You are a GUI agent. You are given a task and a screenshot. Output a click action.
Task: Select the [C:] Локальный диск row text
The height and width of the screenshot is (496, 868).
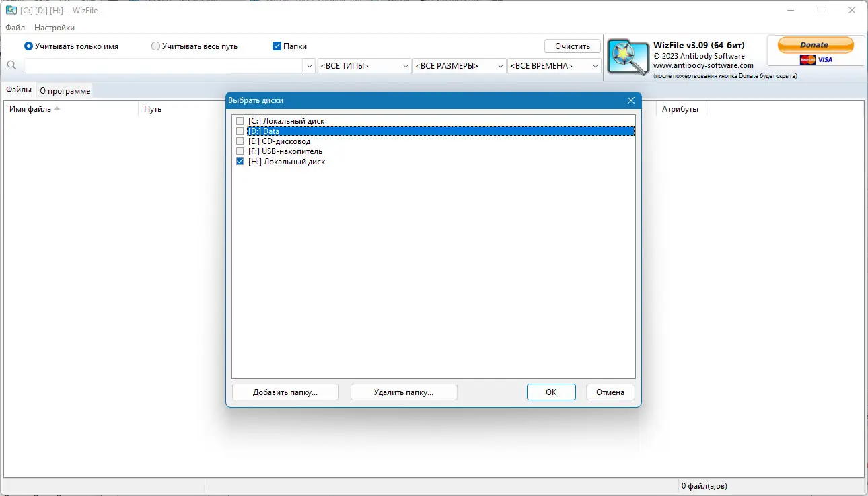click(286, 121)
